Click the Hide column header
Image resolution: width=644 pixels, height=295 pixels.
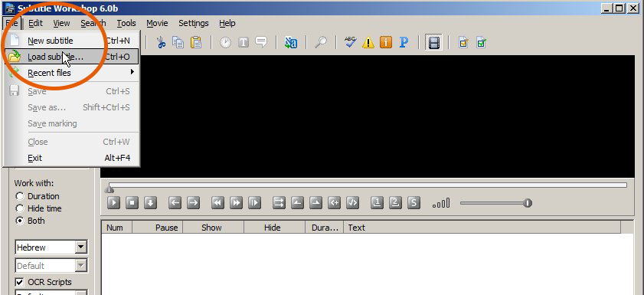(x=274, y=228)
